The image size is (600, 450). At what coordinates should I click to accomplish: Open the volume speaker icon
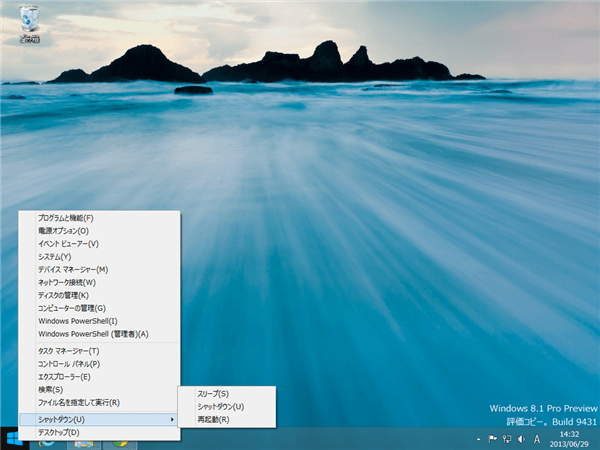pyautogui.click(x=521, y=439)
